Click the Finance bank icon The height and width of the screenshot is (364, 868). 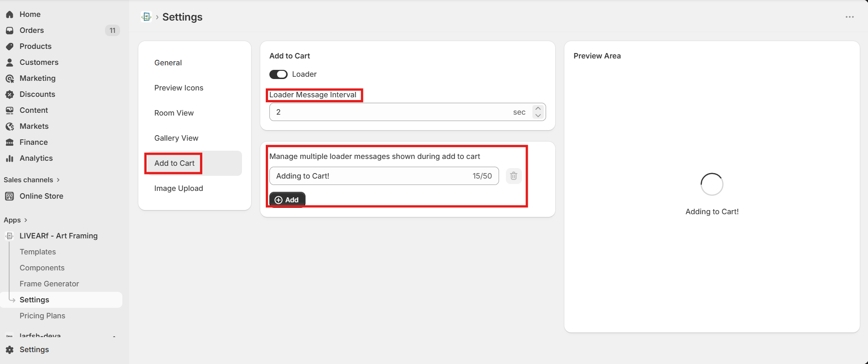[x=10, y=142]
